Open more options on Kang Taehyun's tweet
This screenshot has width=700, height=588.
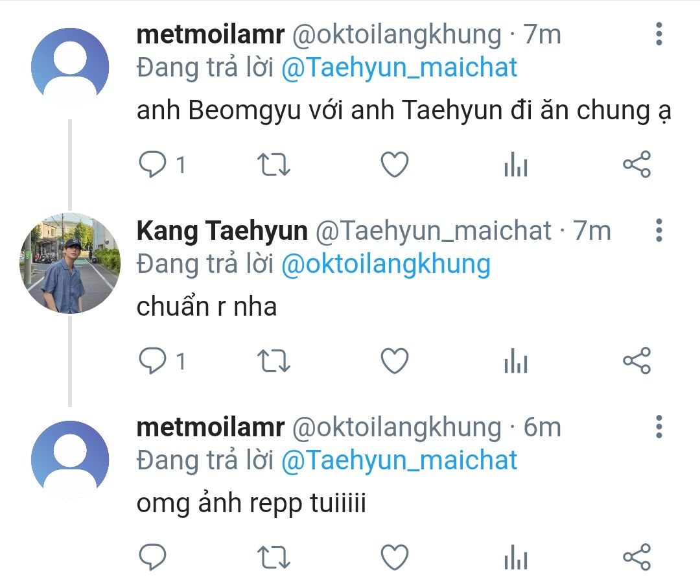tap(659, 230)
